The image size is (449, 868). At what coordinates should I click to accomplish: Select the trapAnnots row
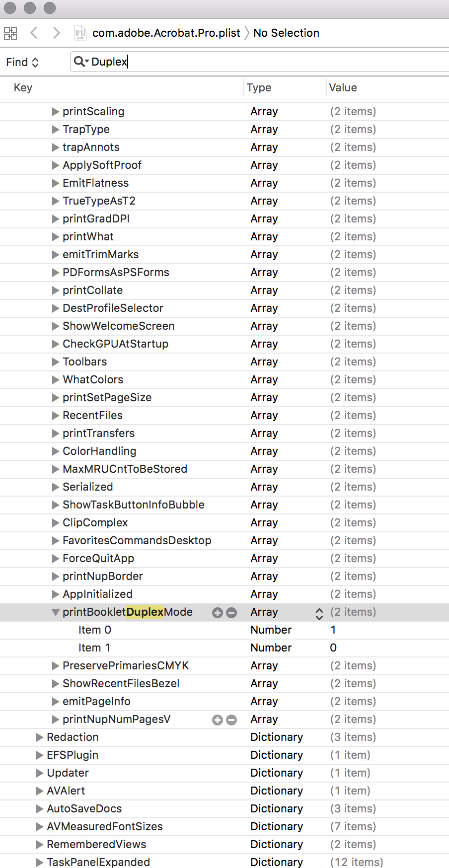tap(224, 147)
